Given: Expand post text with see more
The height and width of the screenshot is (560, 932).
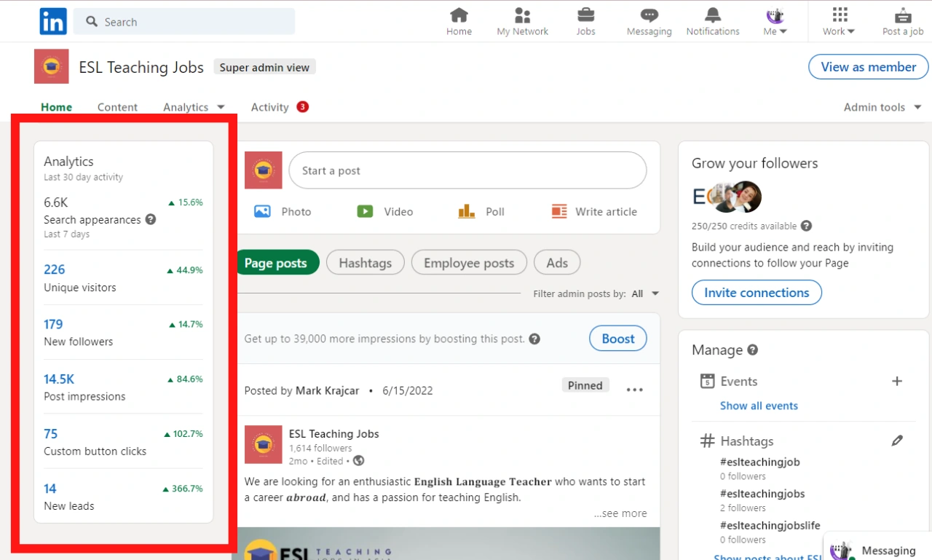Looking at the screenshot, I should click(x=620, y=513).
